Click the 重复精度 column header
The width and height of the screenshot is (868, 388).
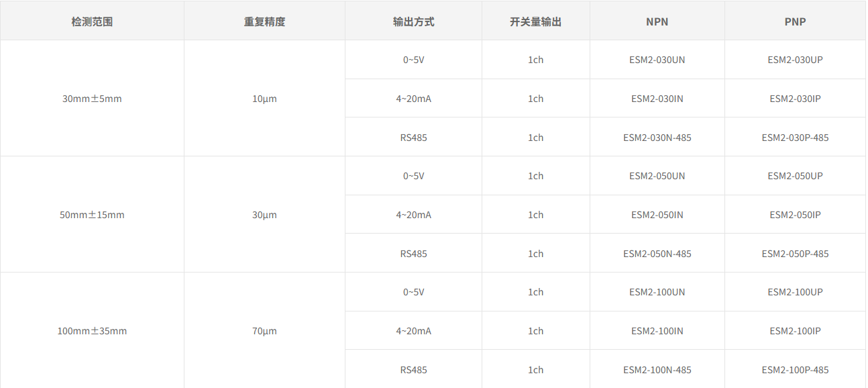pyautogui.click(x=264, y=21)
